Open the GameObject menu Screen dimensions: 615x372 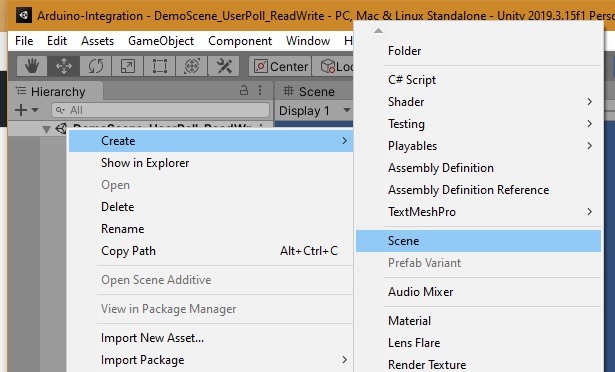click(161, 41)
